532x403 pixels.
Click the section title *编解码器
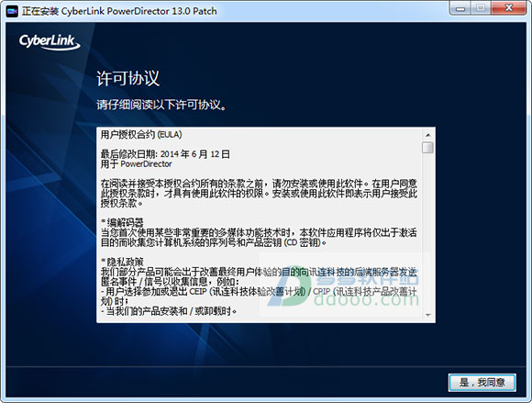tap(122, 223)
